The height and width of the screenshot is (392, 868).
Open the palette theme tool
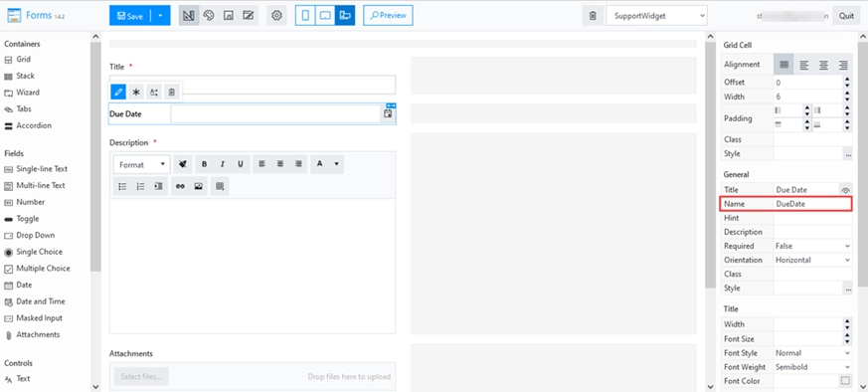(209, 16)
